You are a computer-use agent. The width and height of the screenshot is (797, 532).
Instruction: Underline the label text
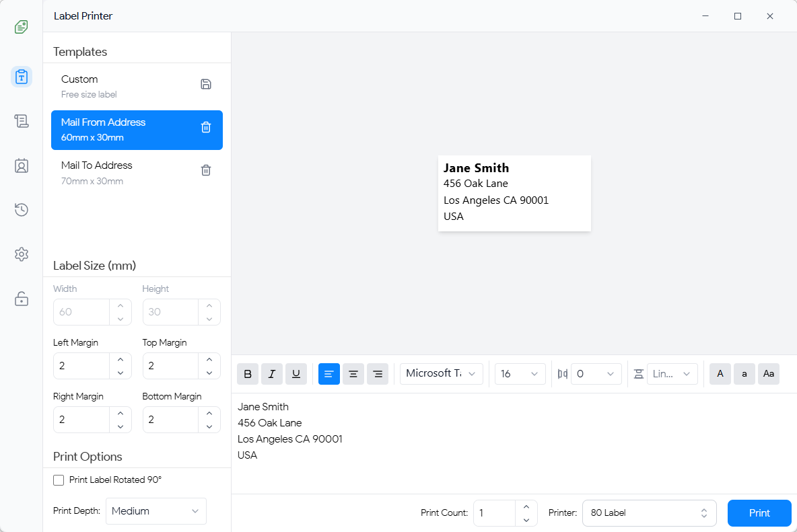click(296, 374)
